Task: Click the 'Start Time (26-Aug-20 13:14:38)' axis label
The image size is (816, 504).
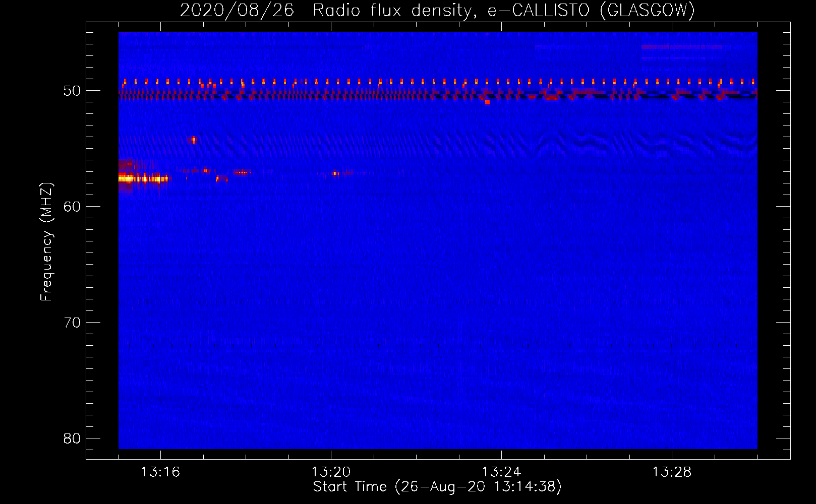Action: pos(437,487)
